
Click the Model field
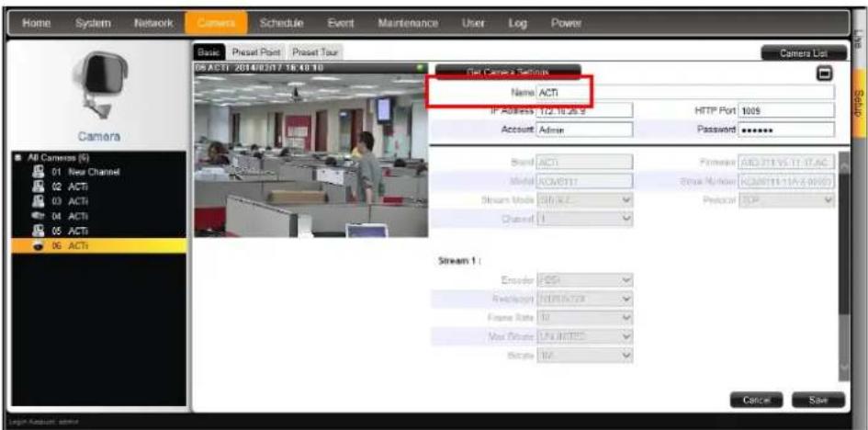(x=584, y=181)
